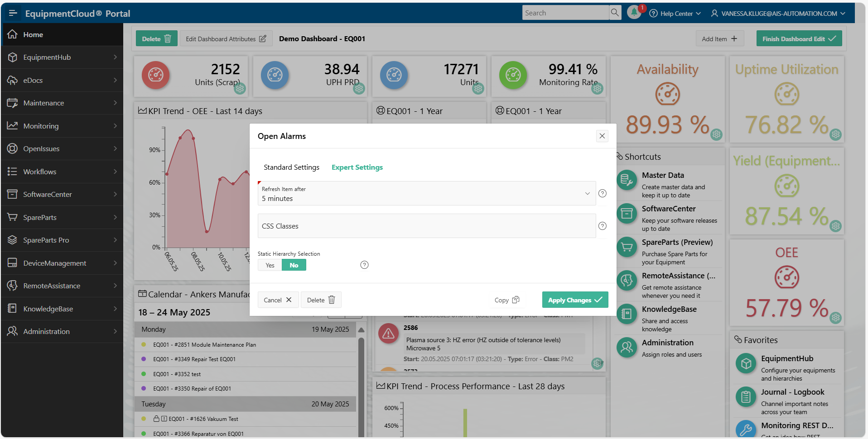Open settings gear on Monitoring Rate tile
Screen dimensions: 868x439
tap(598, 89)
